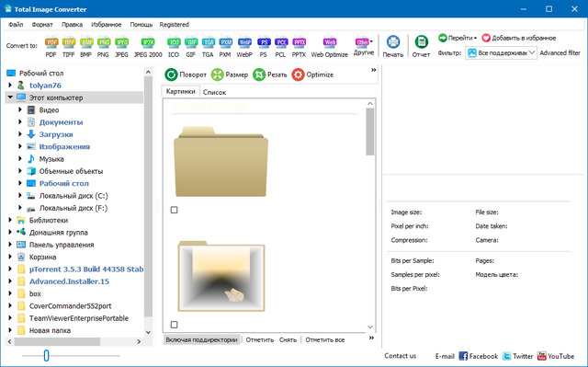This screenshot has height=367, width=588.
Task: Select Локальный диск (F:) in tree
Action: click(73, 208)
